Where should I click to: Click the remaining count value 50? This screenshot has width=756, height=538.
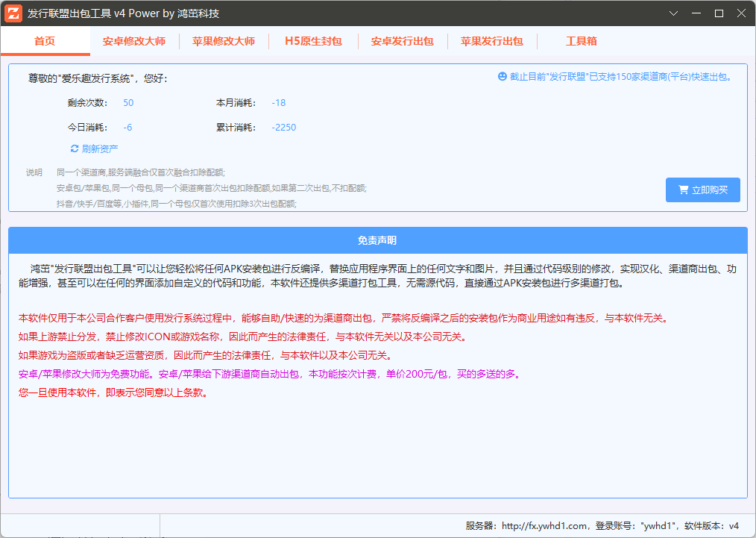point(127,102)
